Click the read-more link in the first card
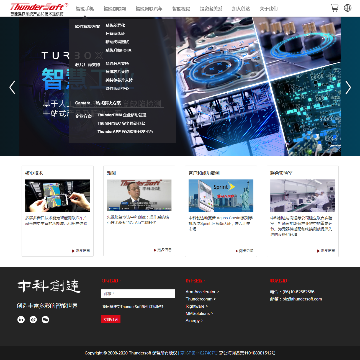360x360 pixels. (x=81, y=251)
